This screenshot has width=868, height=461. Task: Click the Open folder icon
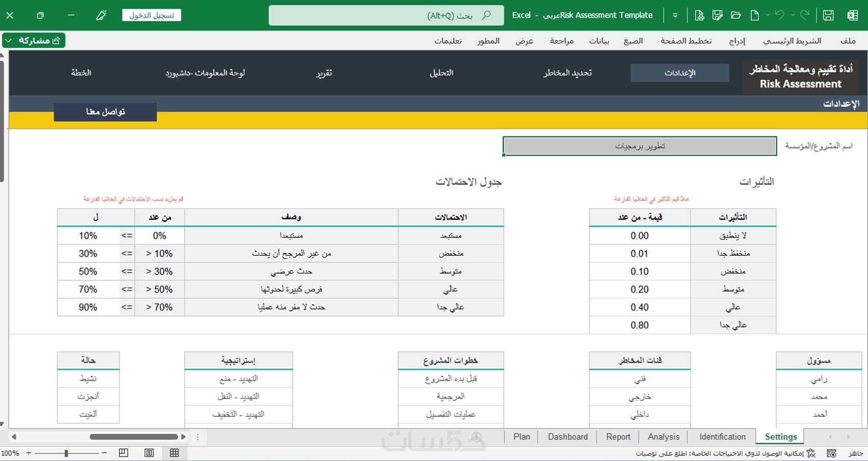click(736, 15)
